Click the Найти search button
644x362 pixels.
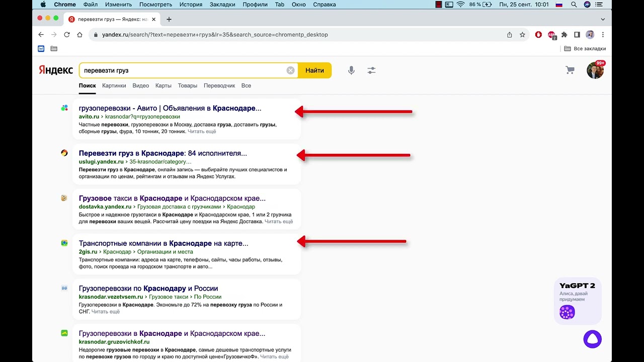pos(314,70)
